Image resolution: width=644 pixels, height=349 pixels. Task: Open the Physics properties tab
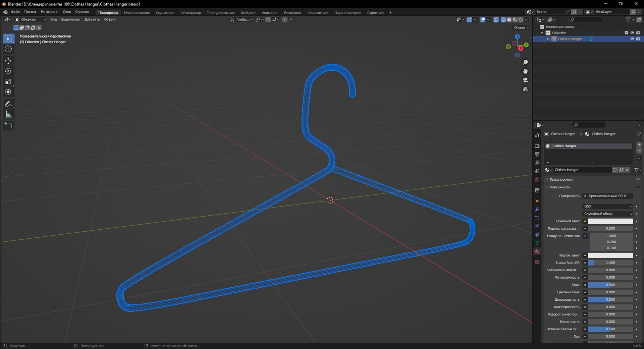click(537, 226)
